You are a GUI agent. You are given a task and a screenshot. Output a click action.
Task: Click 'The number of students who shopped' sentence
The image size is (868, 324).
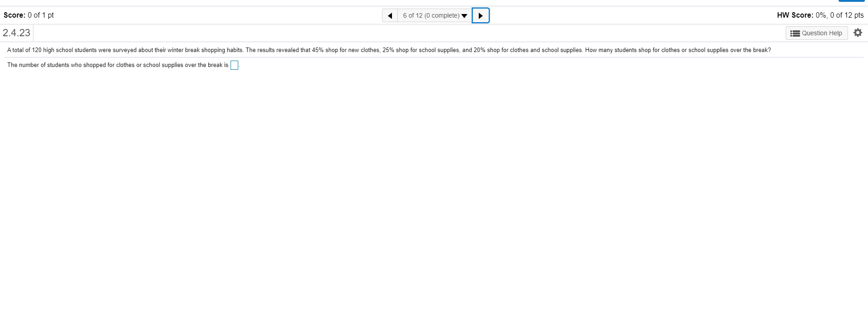[x=118, y=65]
